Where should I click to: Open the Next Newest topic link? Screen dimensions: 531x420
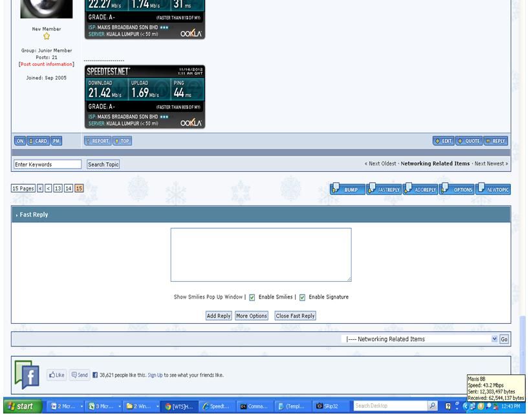(491, 164)
